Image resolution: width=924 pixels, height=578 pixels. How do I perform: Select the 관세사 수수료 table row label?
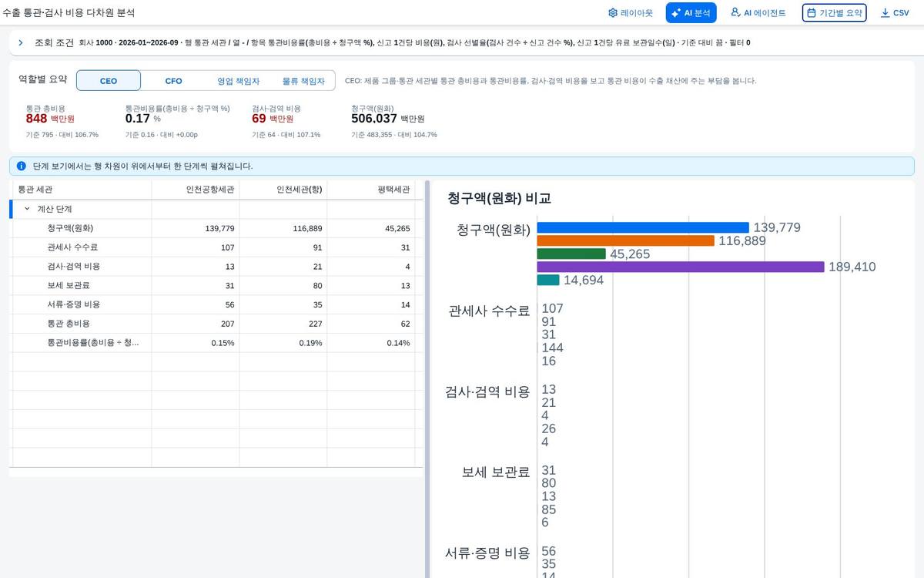click(72, 247)
